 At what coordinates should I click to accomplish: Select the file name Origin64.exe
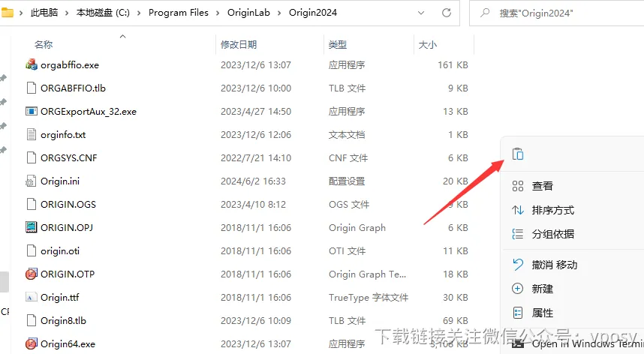point(68,343)
